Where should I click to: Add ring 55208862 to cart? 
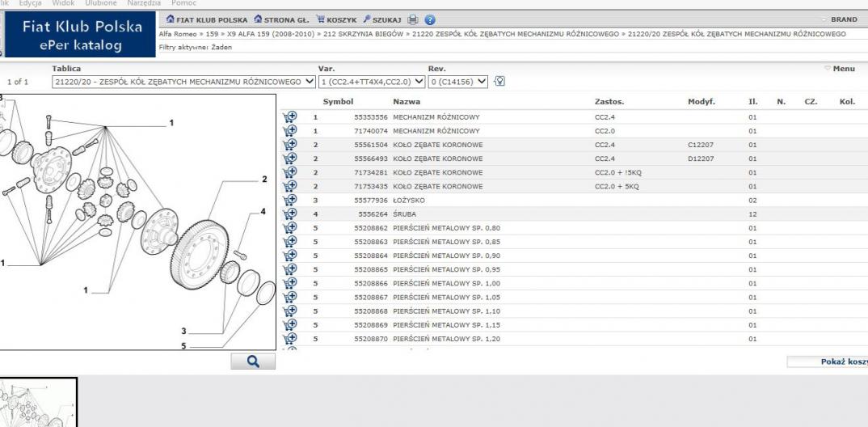[x=289, y=227]
